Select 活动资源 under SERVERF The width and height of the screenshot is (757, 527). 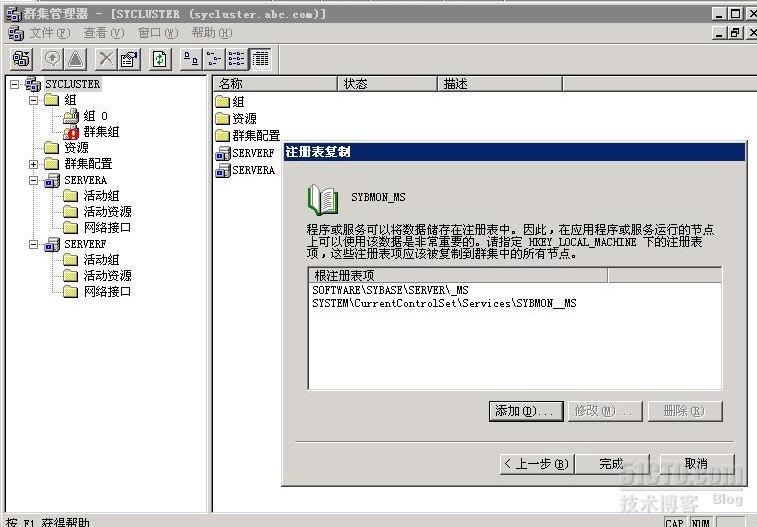[x=107, y=276]
